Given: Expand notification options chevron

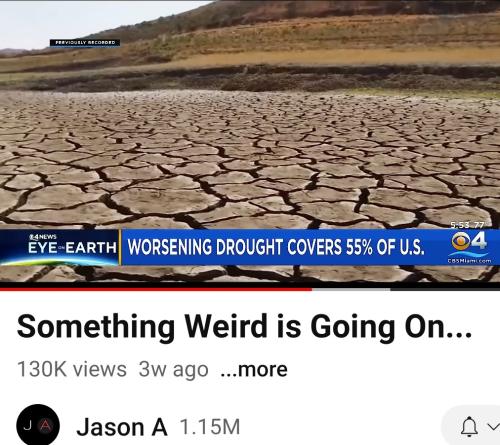Looking at the screenshot, I should 493,426.
